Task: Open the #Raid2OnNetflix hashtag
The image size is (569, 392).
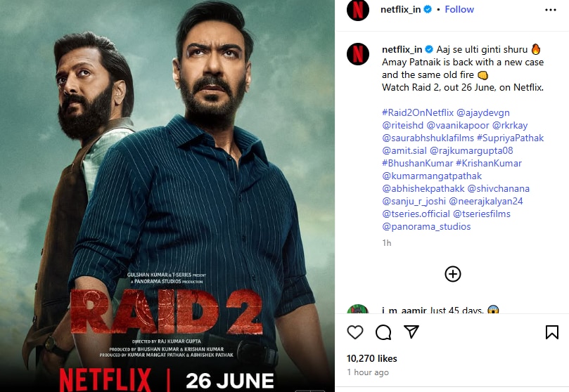Action: click(x=418, y=112)
